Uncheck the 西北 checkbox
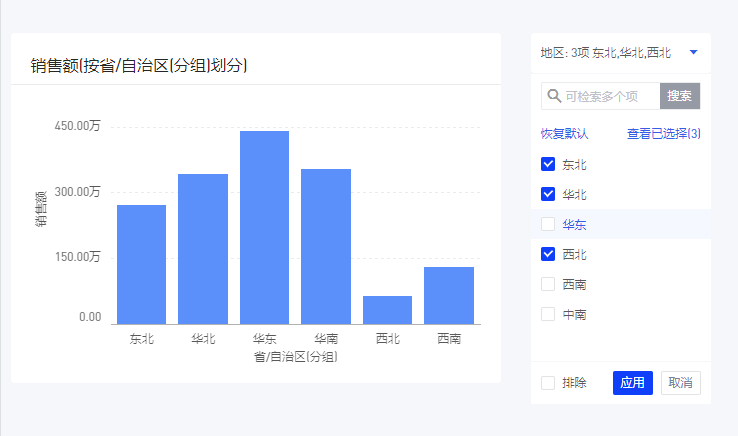The width and height of the screenshot is (738, 436). [547, 254]
